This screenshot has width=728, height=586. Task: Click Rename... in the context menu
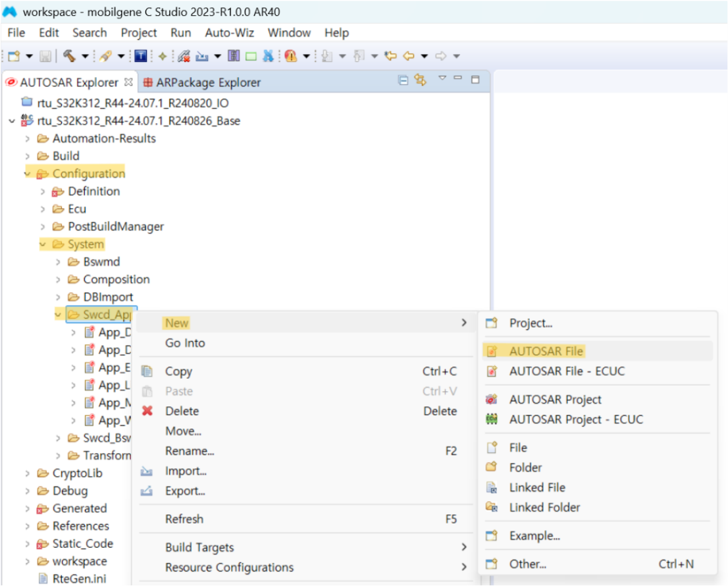tap(190, 451)
